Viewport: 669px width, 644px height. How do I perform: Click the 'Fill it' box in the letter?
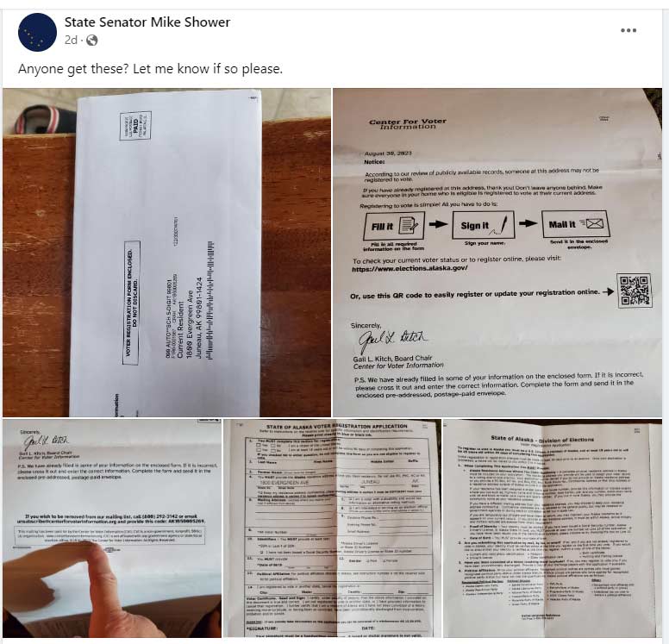coord(394,226)
